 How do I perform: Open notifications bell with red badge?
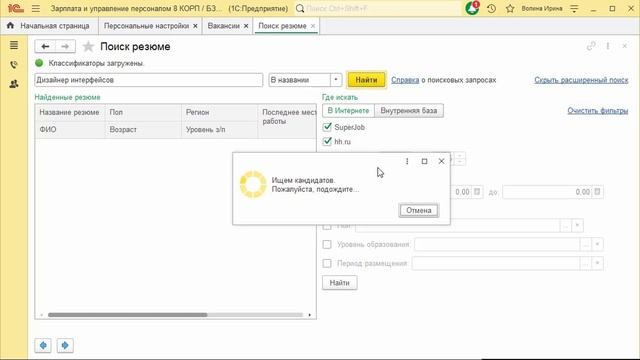point(472,8)
